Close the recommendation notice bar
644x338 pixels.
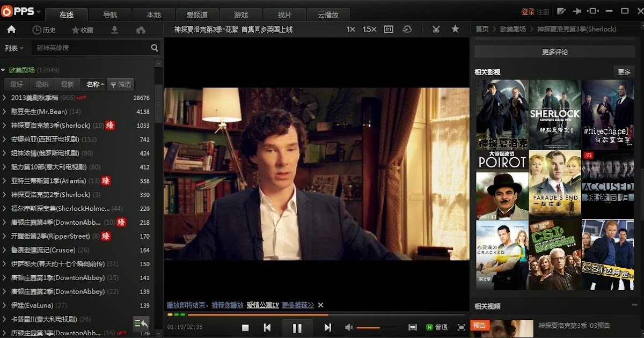[x=320, y=305]
